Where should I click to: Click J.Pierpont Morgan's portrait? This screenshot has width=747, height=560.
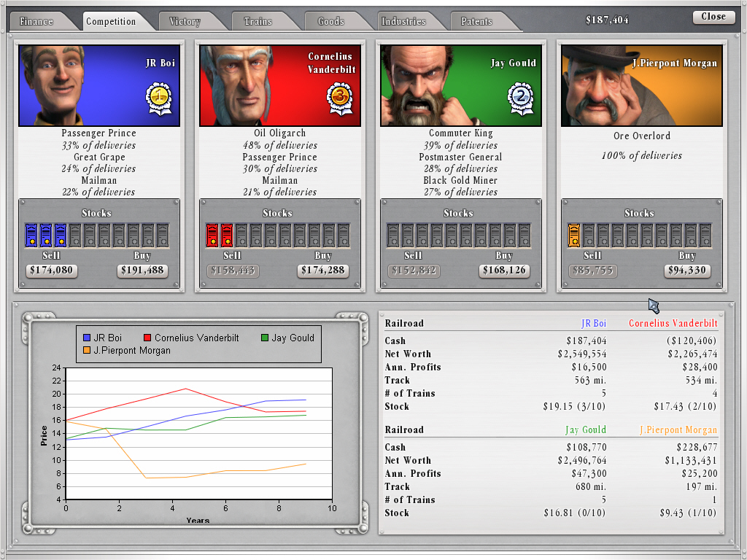tap(642, 86)
